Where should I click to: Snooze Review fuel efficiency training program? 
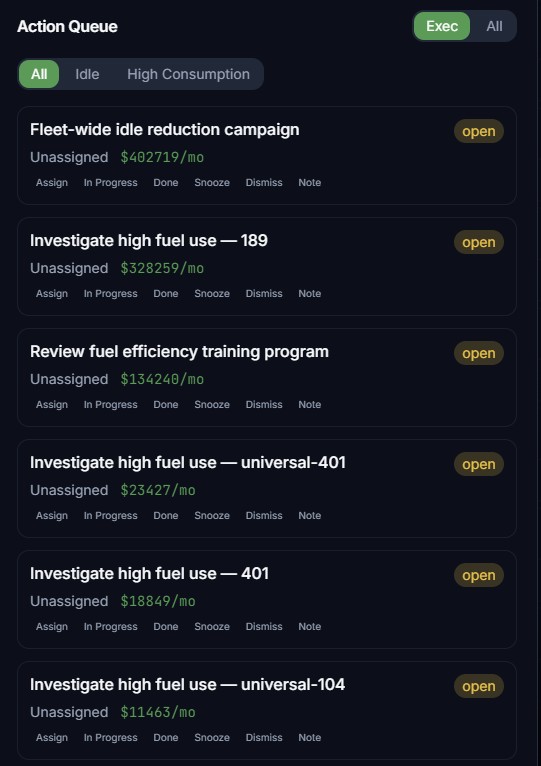coord(212,404)
